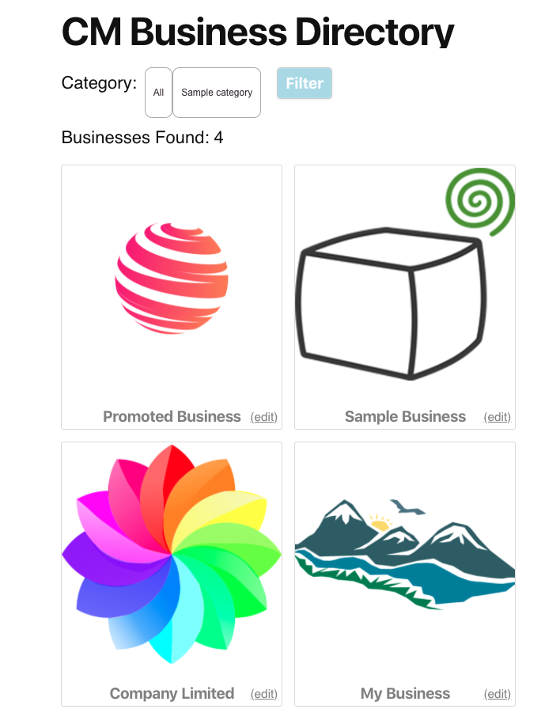The image size is (560, 728).
Task: Open the My Business title link
Action: tap(405, 693)
